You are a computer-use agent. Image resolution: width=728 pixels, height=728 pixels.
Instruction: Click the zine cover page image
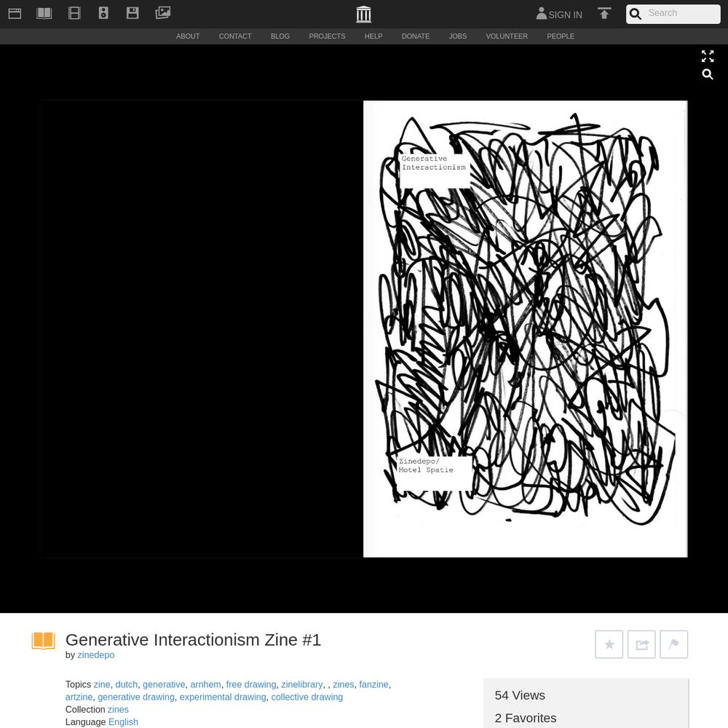pyautogui.click(x=525, y=329)
